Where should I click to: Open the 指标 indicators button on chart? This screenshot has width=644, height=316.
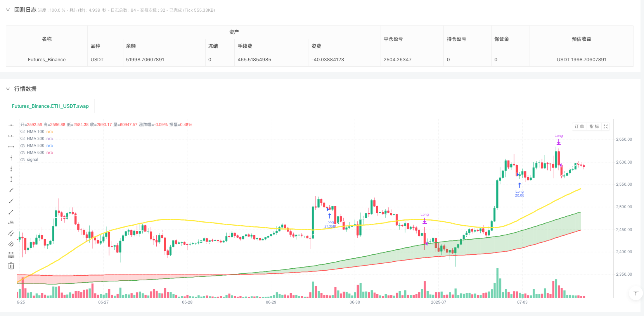click(x=594, y=126)
